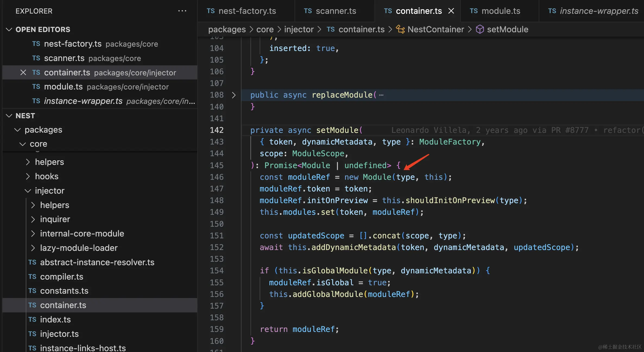Click line number 142 in the gutter
The width and height of the screenshot is (644, 352).
pos(217,130)
